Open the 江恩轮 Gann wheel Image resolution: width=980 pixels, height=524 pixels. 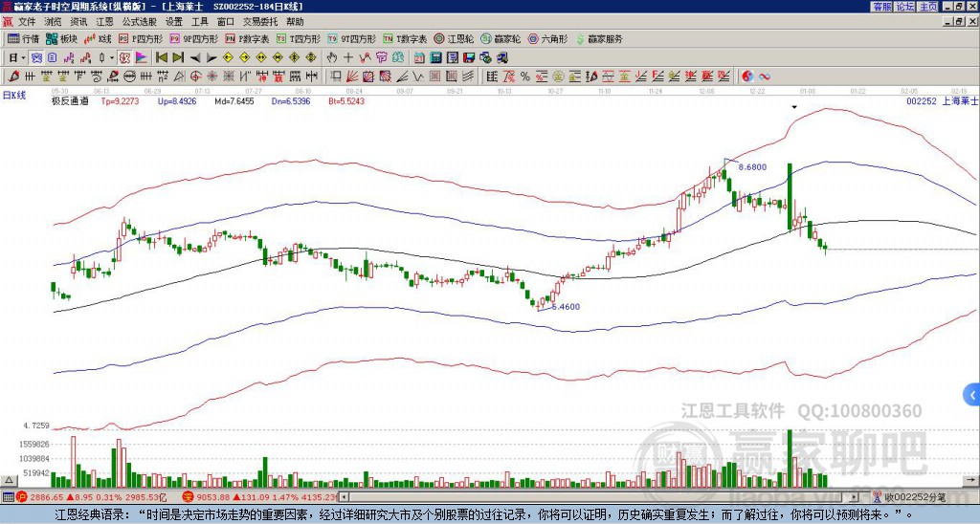click(454, 38)
